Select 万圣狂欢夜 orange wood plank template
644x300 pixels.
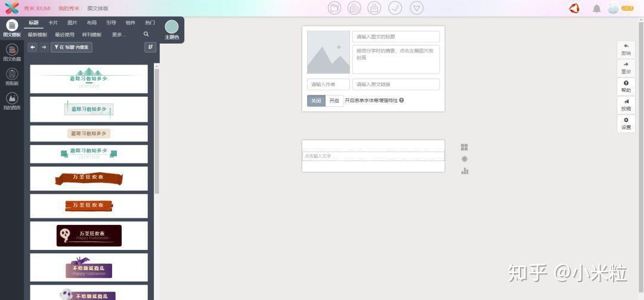[x=89, y=206]
